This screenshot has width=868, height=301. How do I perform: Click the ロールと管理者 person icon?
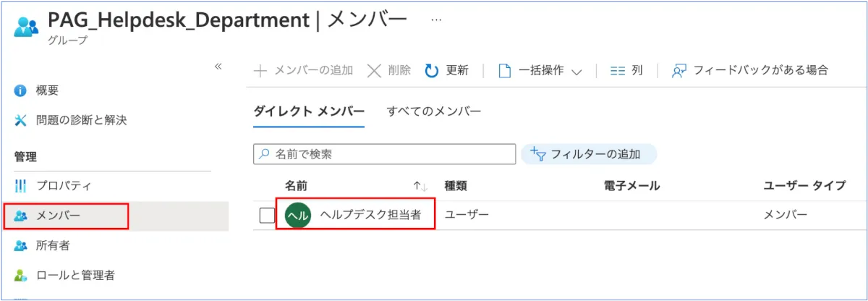20,275
